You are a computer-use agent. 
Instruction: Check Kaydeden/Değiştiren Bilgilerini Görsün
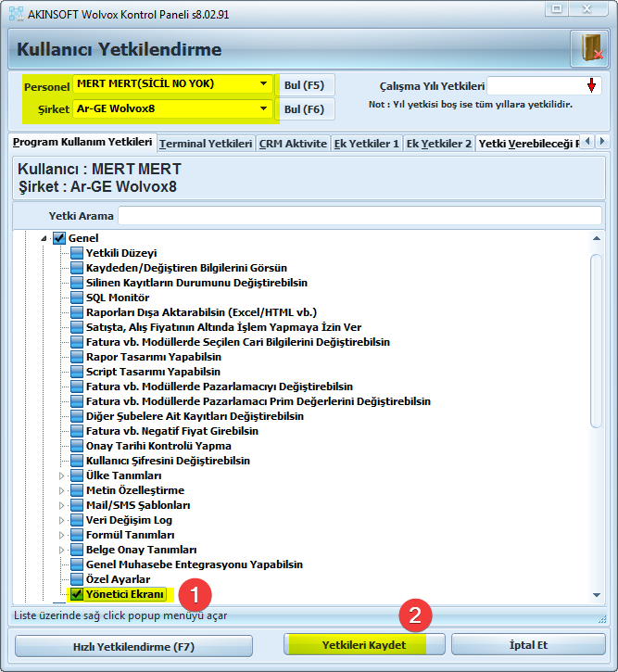(x=77, y=268)
